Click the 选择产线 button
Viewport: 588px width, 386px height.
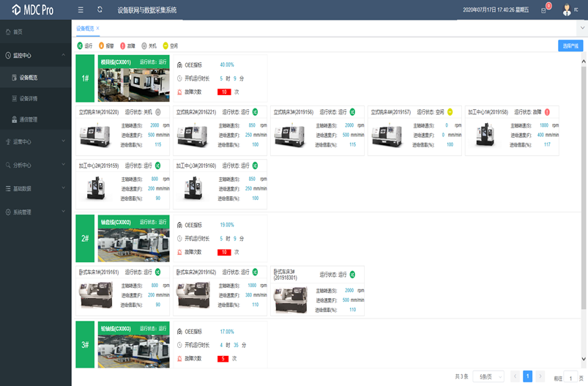[570, 45]
